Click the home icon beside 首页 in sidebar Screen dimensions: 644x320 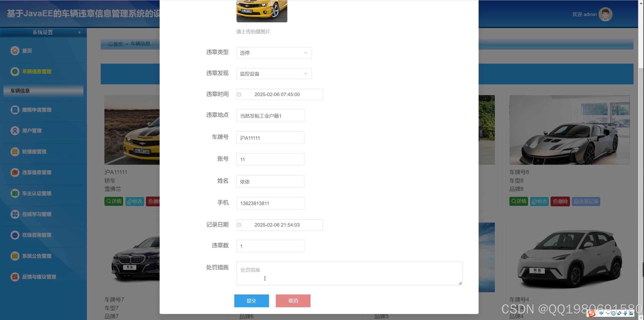coord(15,51)
